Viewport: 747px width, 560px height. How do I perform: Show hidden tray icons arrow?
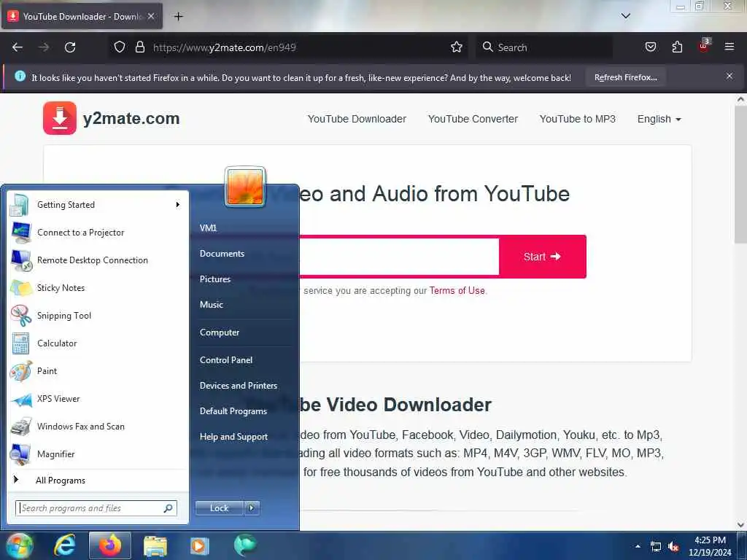[638, 546]
